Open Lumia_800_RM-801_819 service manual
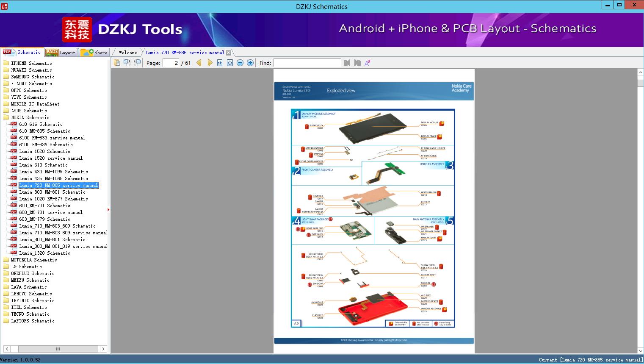The image size is (644, 364). pyautogui.click(x=64, y=246)
